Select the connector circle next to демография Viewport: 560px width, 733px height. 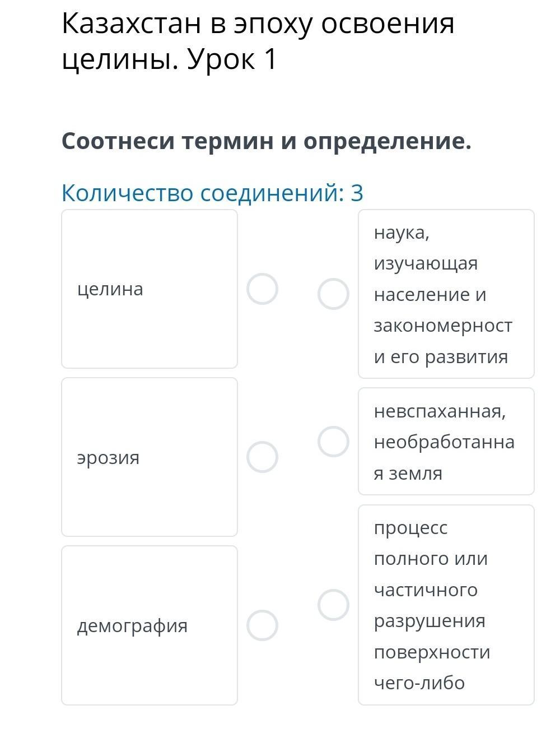coord(262,625)
